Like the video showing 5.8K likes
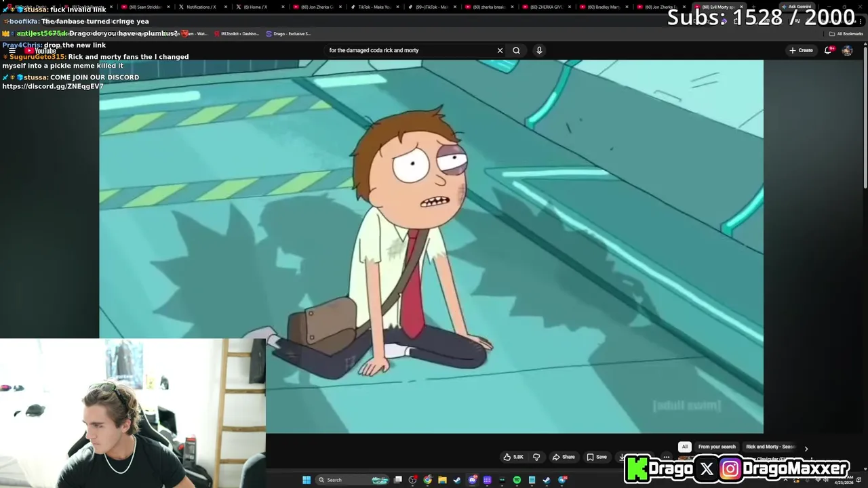Screen dimensions: 868x488 pyautogui.click(x=513, y=457)
